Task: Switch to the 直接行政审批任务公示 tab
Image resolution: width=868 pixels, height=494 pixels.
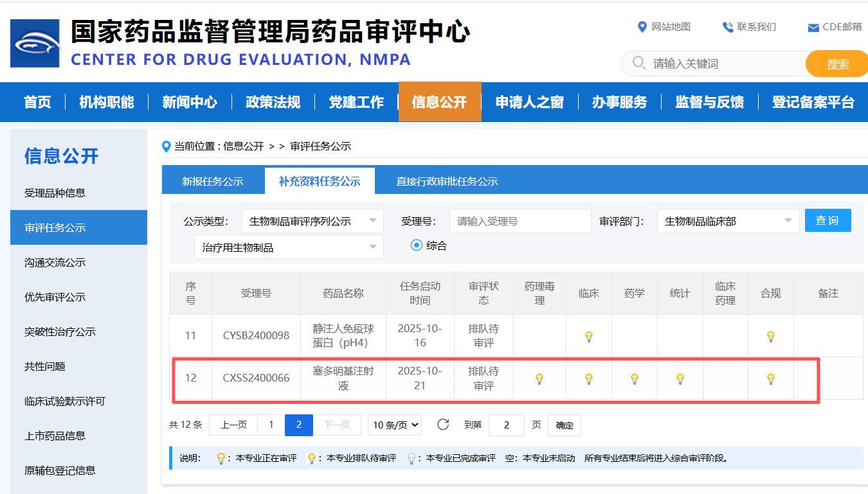Action: (x=447, y=181)
